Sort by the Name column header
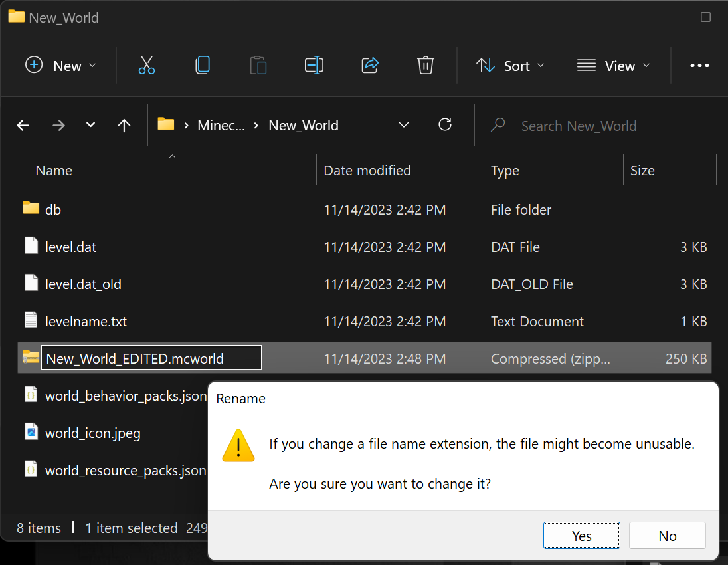The image size is (728, 565). point(54,171)
